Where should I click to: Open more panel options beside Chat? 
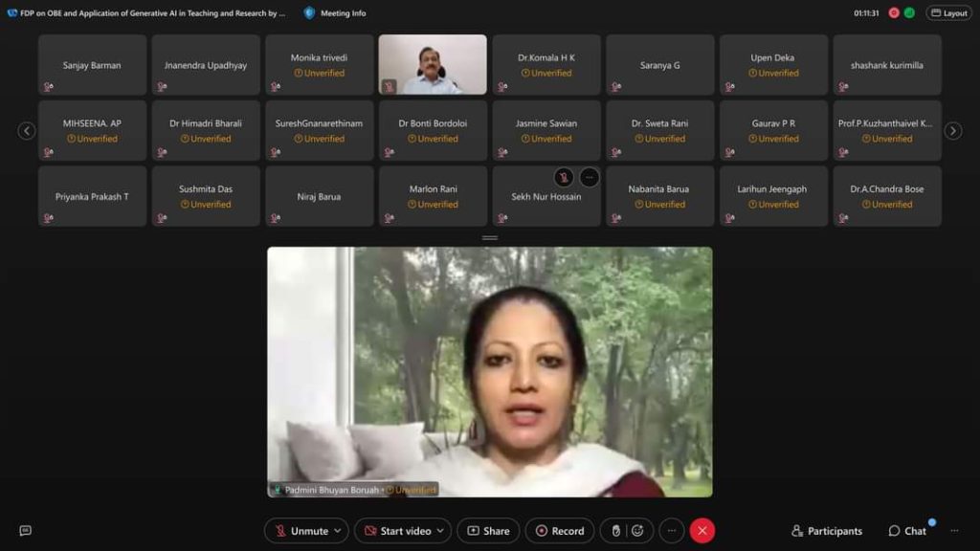pos(953,531)
